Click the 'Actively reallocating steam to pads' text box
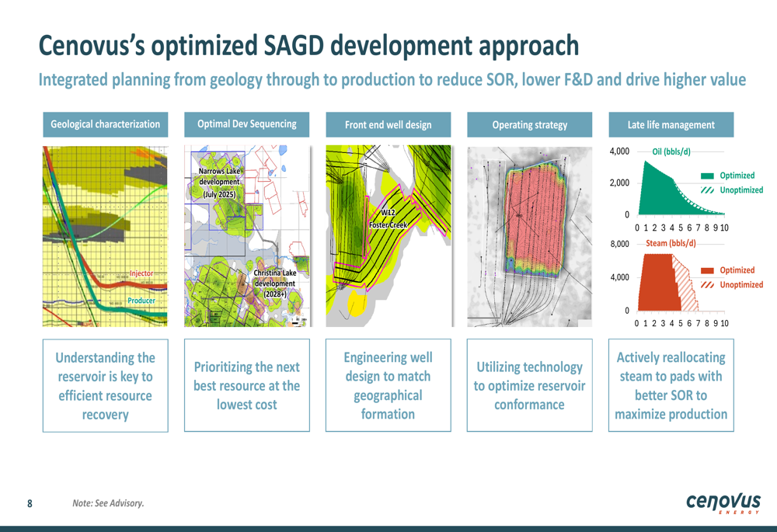The width and height of the screenshot is (777, 532). [x=671, y=385]
